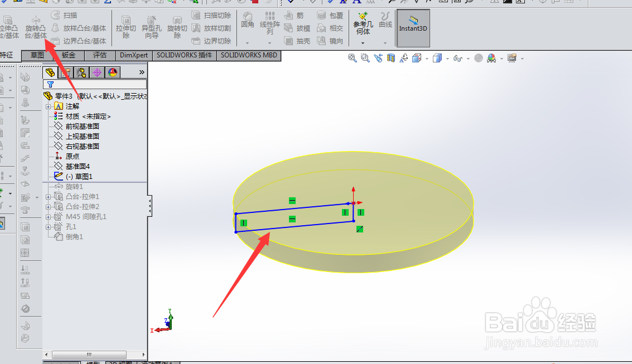The image size is (632, 364).
Task: Click the View Settings monitor icon
Action: (x=512, y=58)
